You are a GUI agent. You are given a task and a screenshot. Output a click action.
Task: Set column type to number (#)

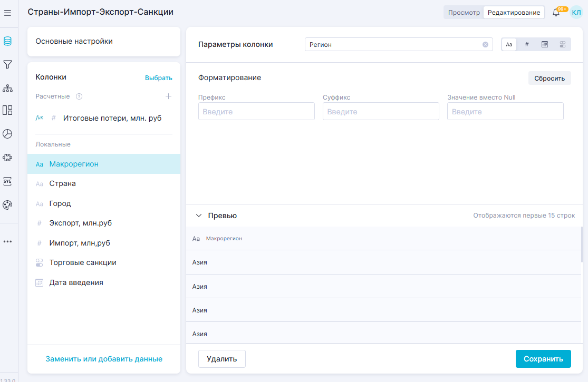[527, 45]
